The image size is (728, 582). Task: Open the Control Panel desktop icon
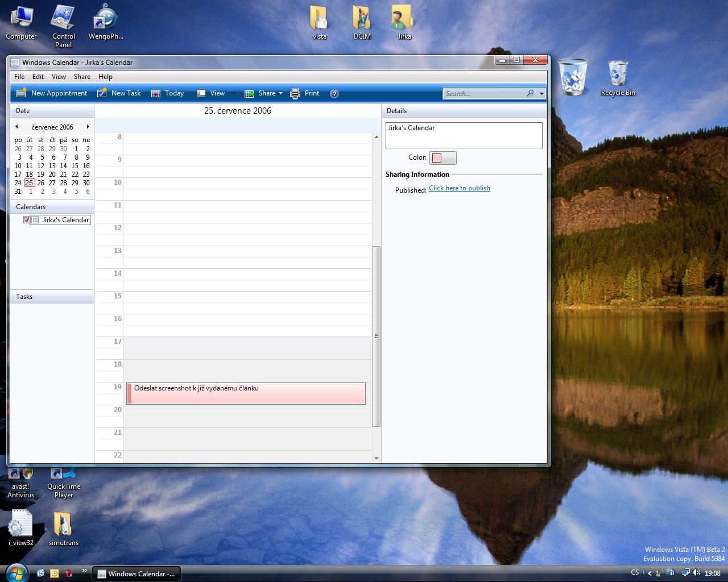[64, 26]
